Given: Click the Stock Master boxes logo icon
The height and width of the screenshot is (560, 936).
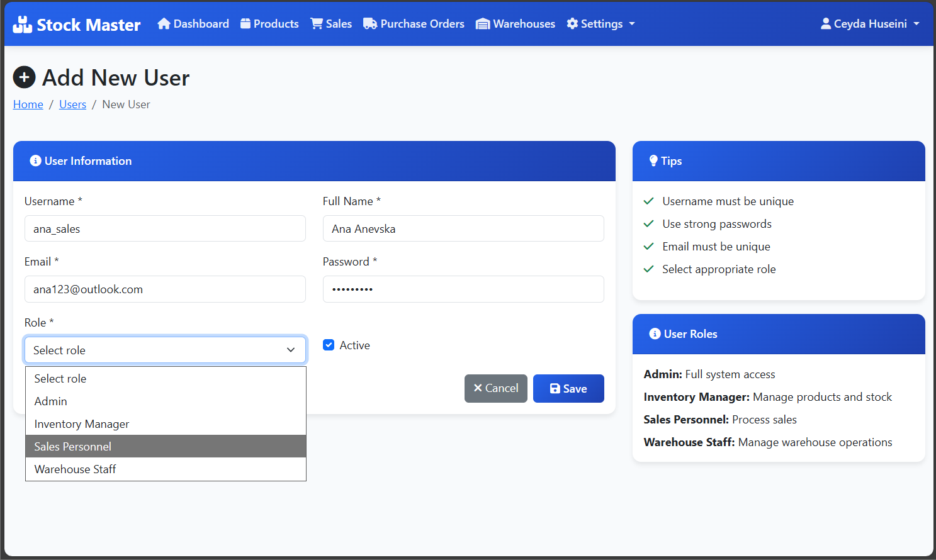Looking at the screenshot, I should click(x=23, y=25).
